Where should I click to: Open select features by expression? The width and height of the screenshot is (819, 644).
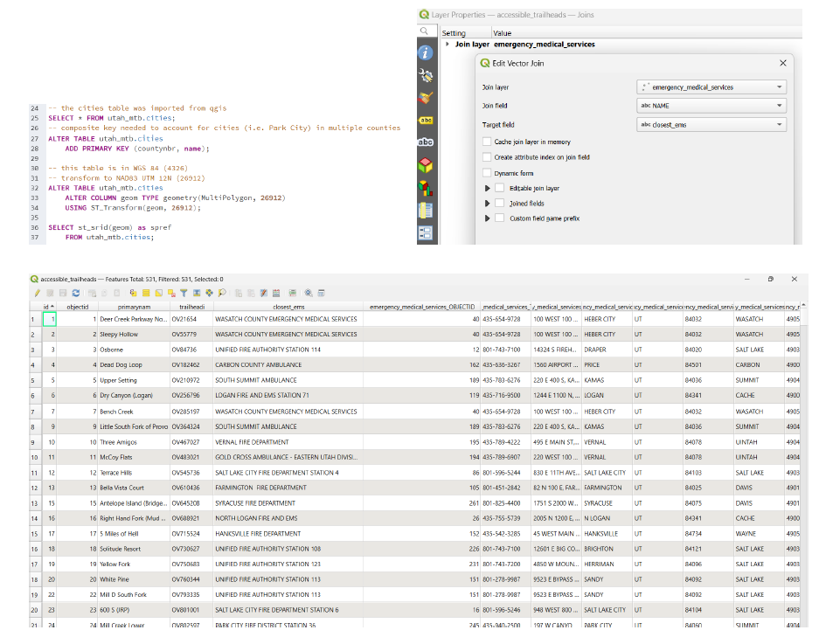[x=133, y=293]
